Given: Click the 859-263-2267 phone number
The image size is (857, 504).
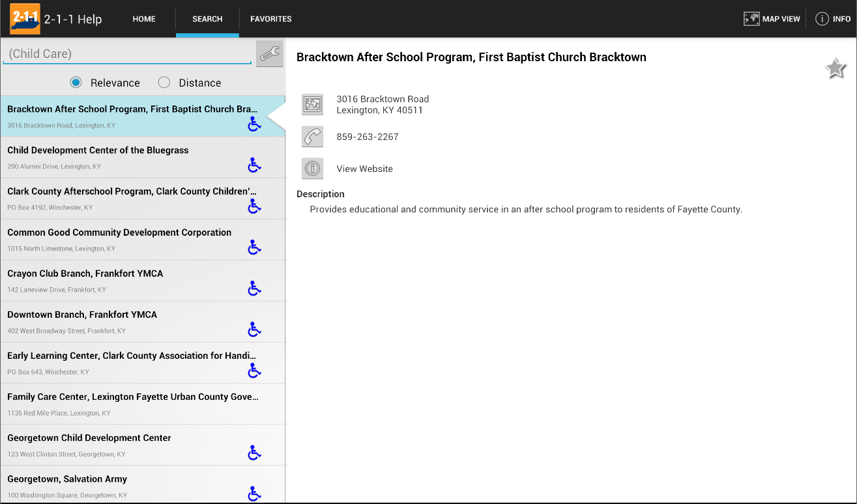Looking at the screenshot, I should click(x=368, y=137).
